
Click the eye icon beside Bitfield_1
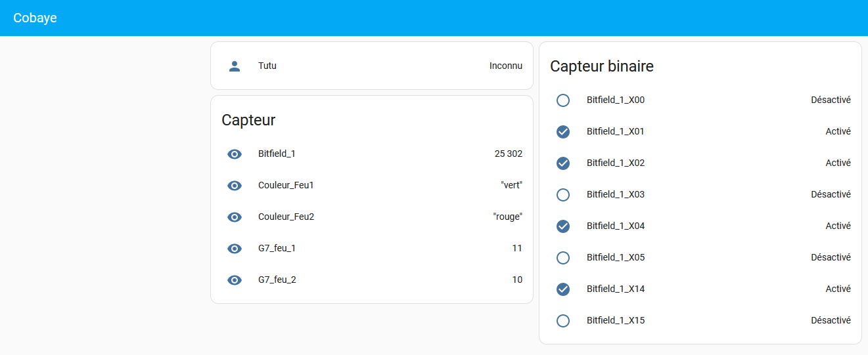(x=235, y=154)
